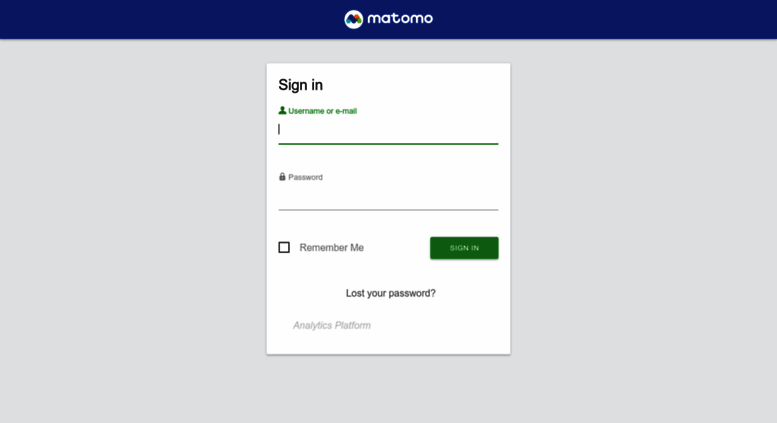The image size is (777, 423).
Task: Click the gray underline of password field
Action: (388, 210)
